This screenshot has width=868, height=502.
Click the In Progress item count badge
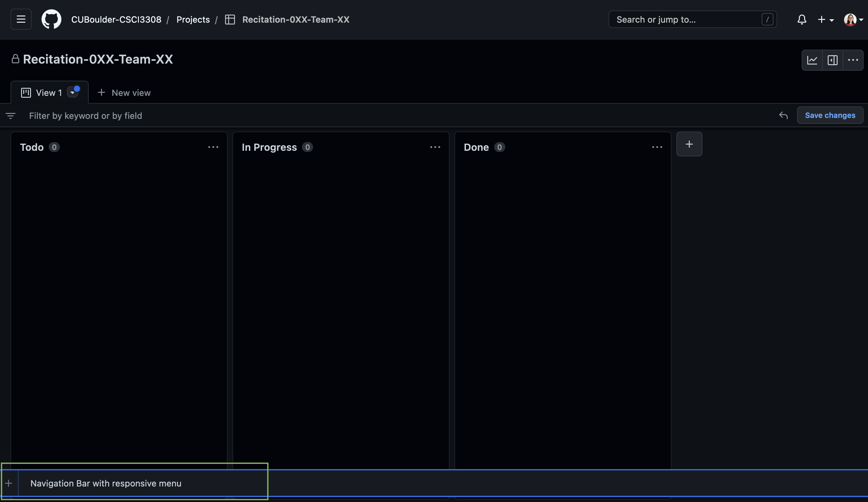pos(307,147)
